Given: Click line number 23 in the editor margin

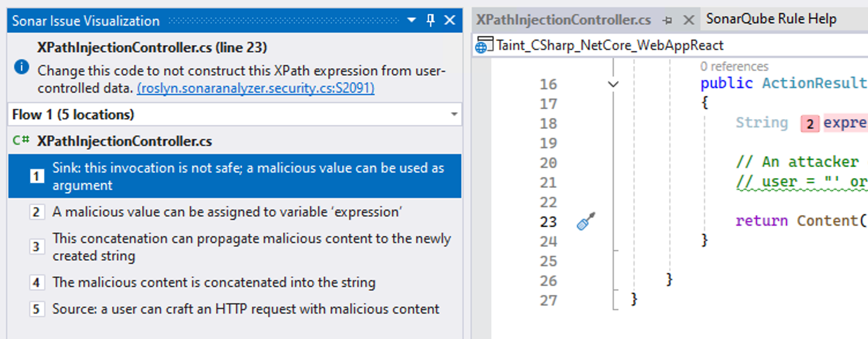Looking at the screenshot, I should click(548, 222).
